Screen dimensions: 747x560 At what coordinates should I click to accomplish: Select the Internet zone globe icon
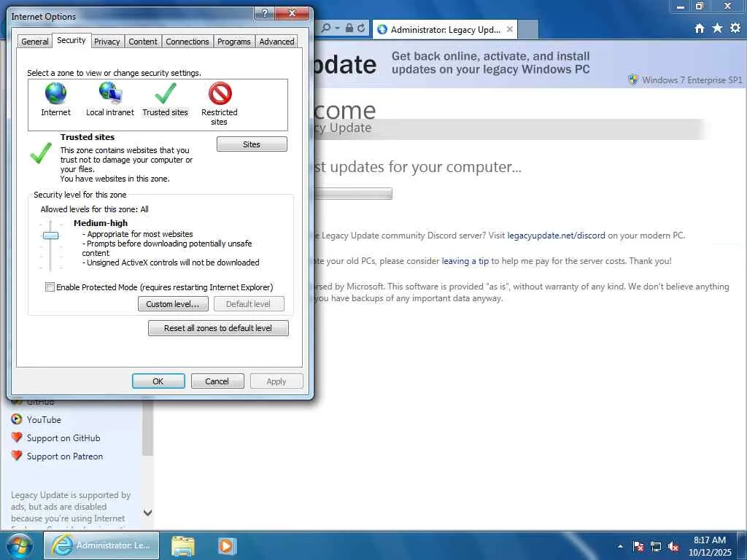click(55, 93)
